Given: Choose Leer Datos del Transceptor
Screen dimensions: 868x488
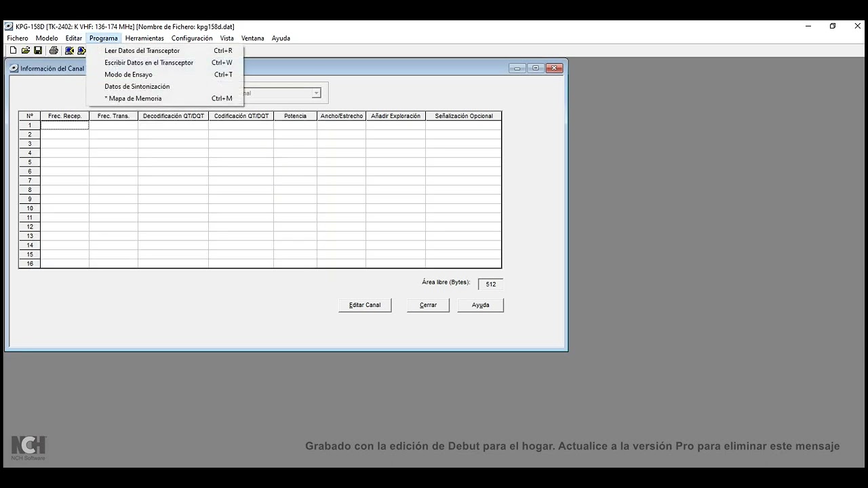Looking at the screenshot, I should click(x=165, y=51).
